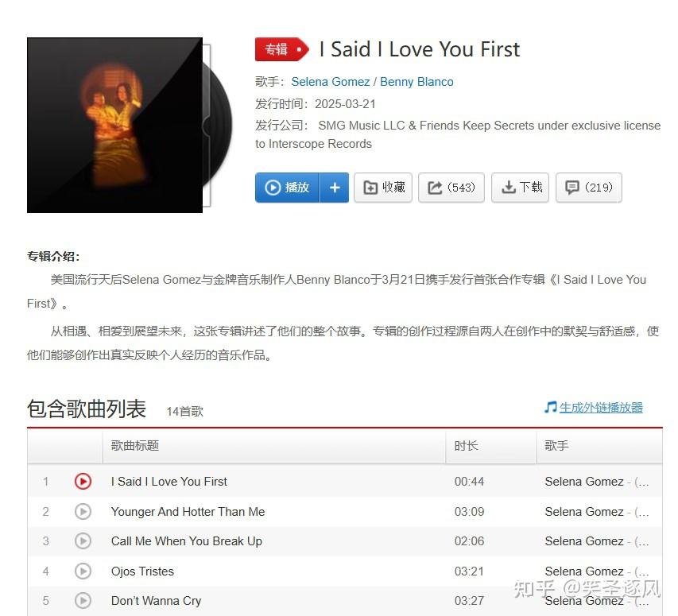The width and height of the screenshot is (678, 616).
Task: Add album to playlist with plus icon
Action: click(x=335, y=188)
